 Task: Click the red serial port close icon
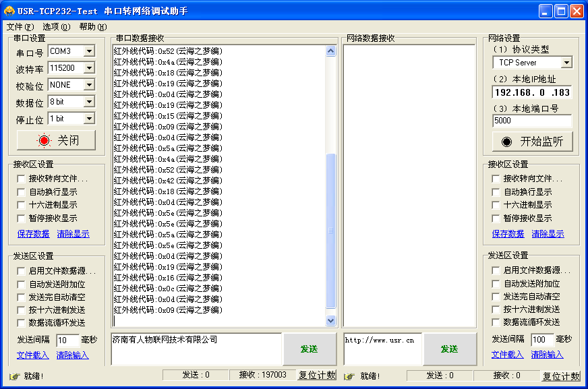[x=44, y=140]
